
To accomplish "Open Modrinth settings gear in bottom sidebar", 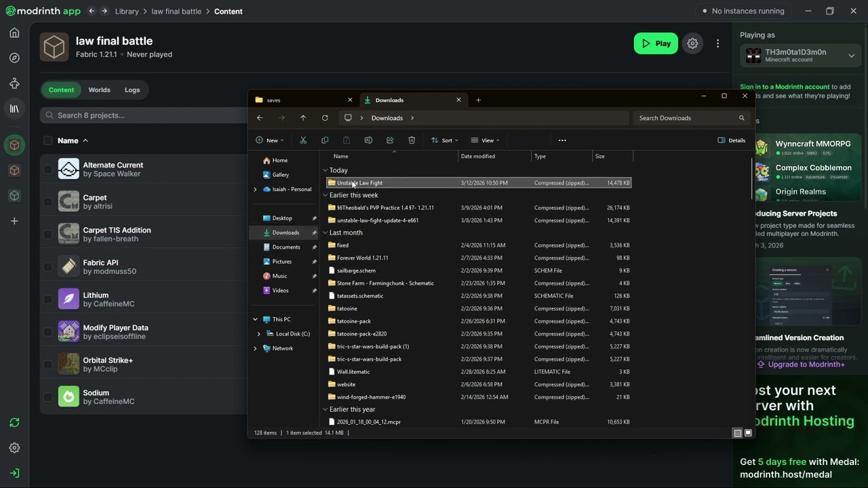I will click(x=14, y=448).
